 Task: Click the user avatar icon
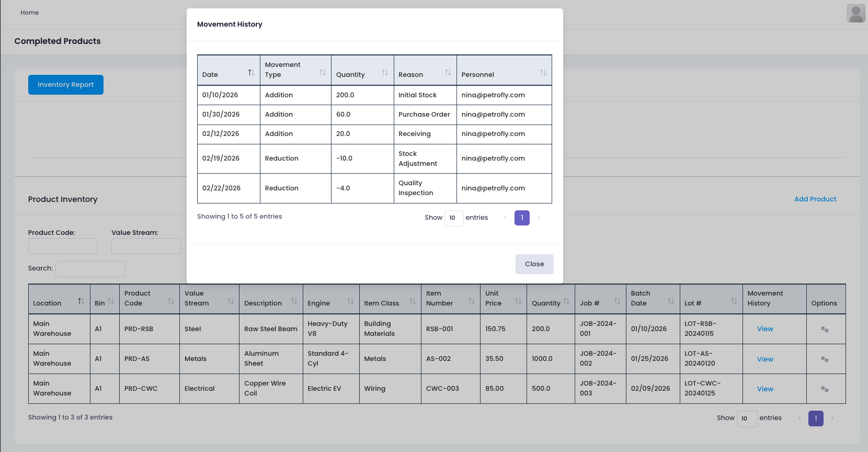pos(855,13)
